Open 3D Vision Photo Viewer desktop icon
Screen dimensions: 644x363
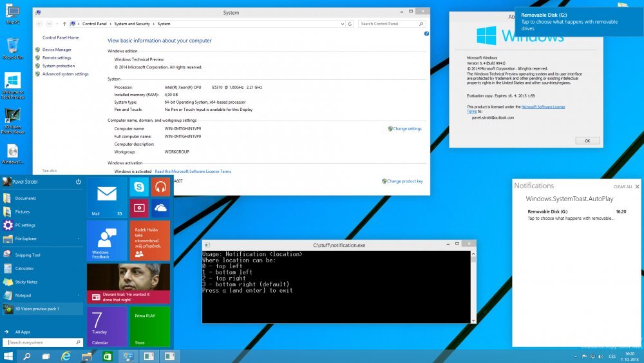(12, 121)
